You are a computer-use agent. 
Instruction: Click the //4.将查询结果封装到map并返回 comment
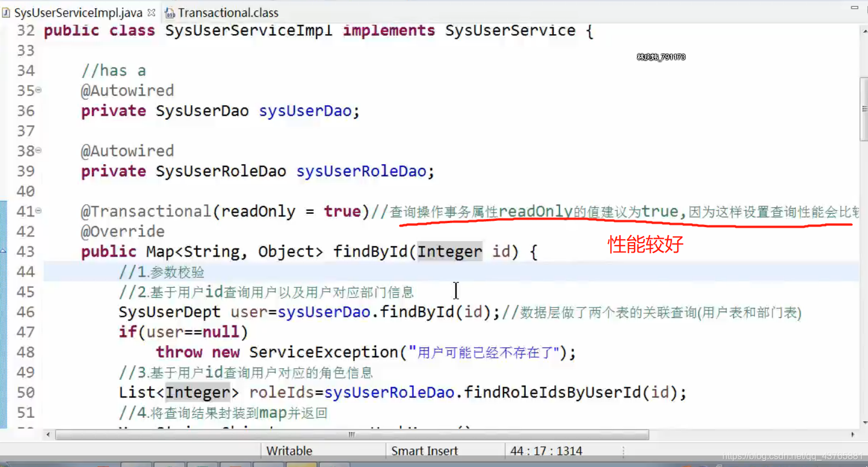coord(223,413)
